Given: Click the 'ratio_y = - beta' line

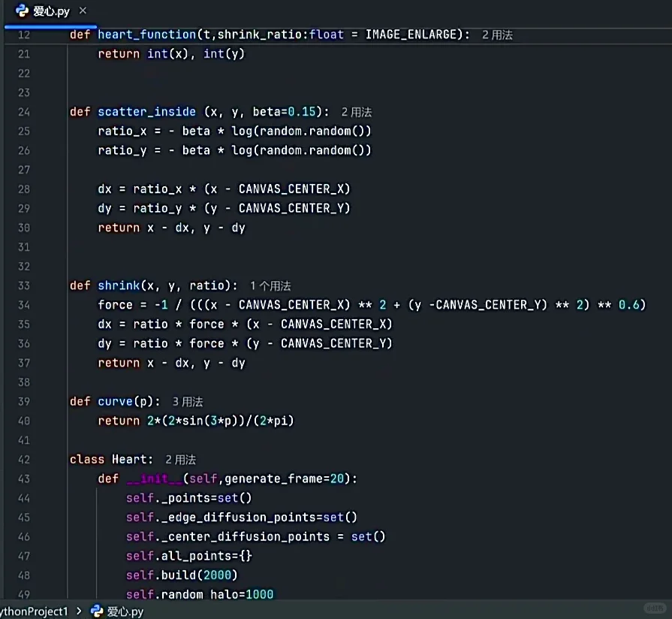Looking at the screenshot, I should [234, 150].
